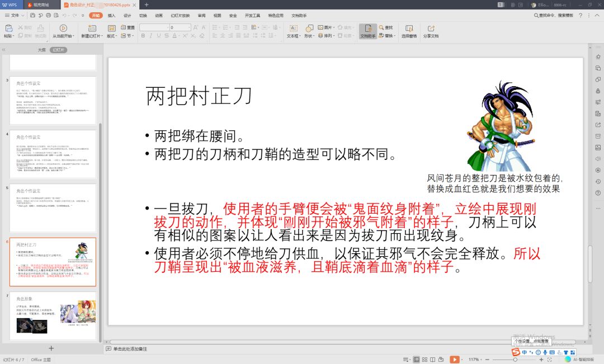Open the Review (审阅) tab
This screenshot has height=364, width=604.
point(201,16)
